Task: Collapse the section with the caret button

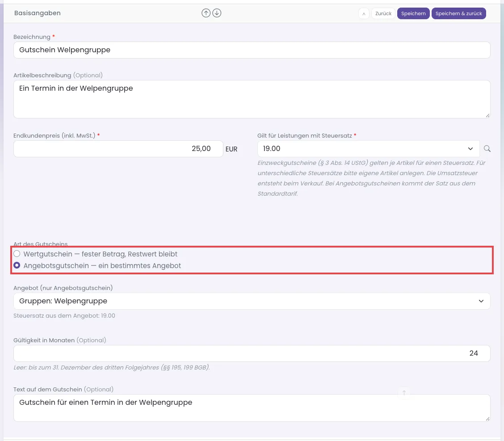Action: (x=364, y=13)
